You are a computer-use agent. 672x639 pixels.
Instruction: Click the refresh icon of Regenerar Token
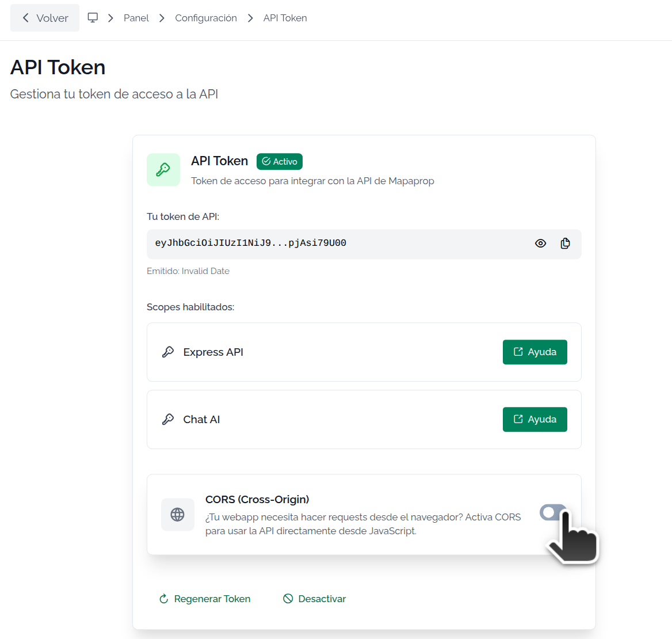(164, 599)
